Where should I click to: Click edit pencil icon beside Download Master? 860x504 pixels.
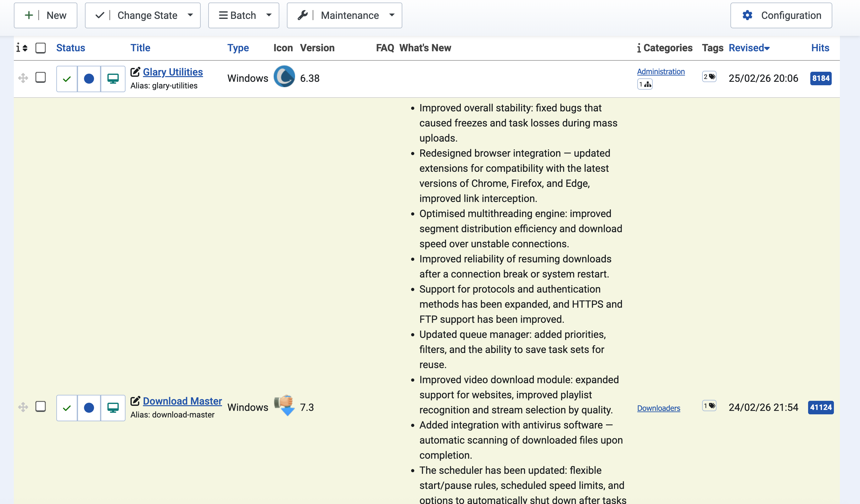pyautogui.click(x=135, y=401)
